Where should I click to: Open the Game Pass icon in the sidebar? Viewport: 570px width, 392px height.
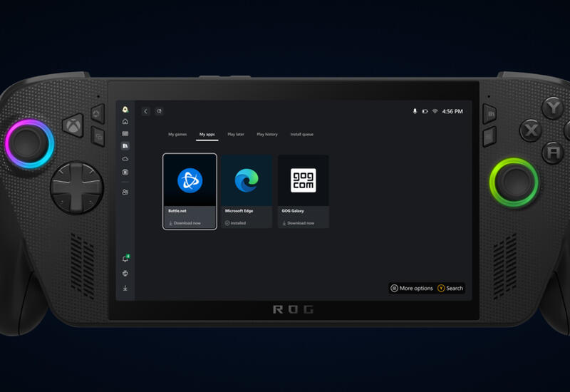pos(125,133)
